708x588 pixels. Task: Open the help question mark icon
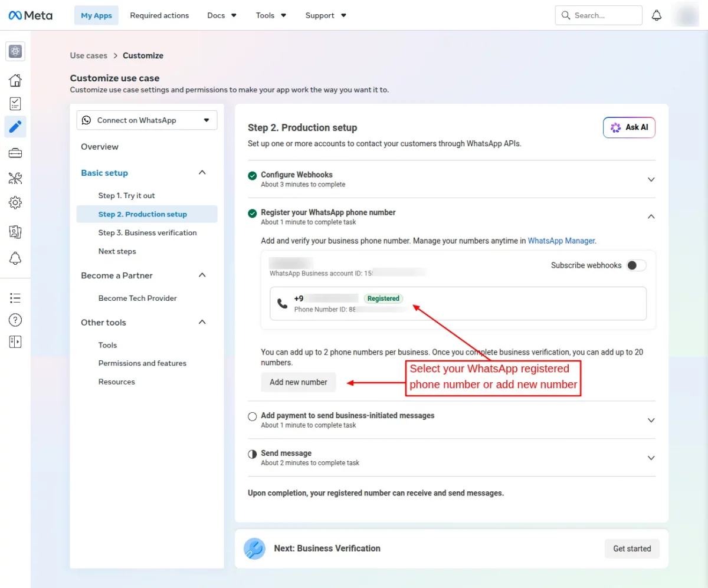tap(15, 320)
